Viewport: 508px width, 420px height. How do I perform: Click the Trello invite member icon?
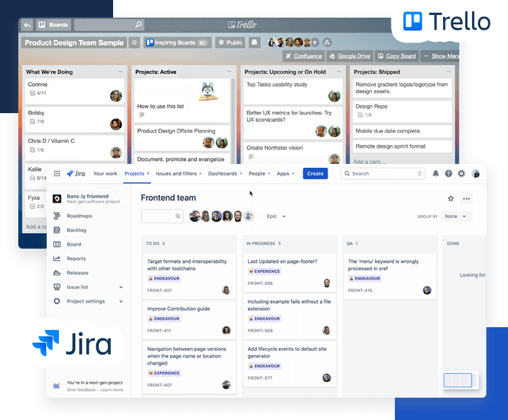pyautogui.click(x=327, y=42)
